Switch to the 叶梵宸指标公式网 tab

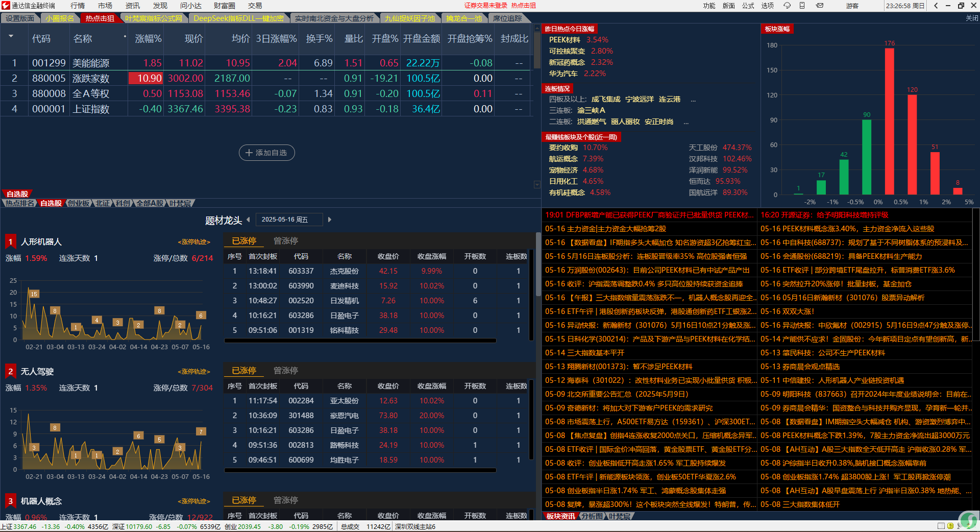coord(154,18)
